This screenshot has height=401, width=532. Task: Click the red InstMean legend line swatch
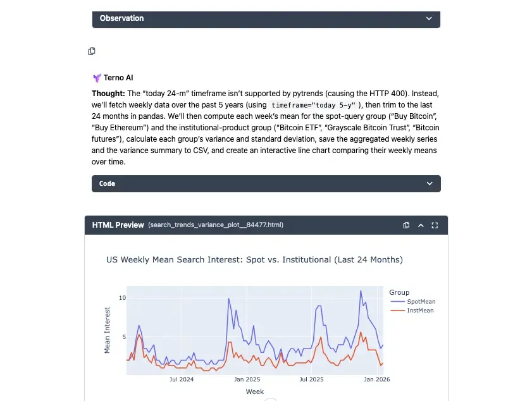click(x=397, y=311)
